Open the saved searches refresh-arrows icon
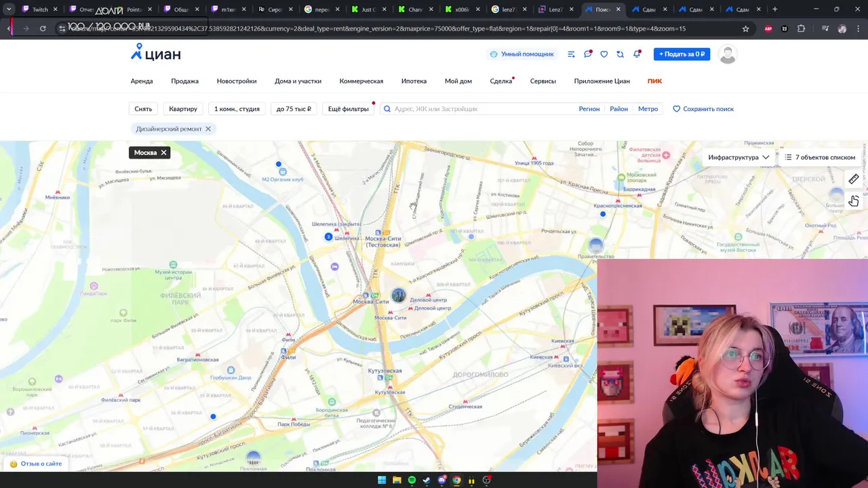 (620, 54)
